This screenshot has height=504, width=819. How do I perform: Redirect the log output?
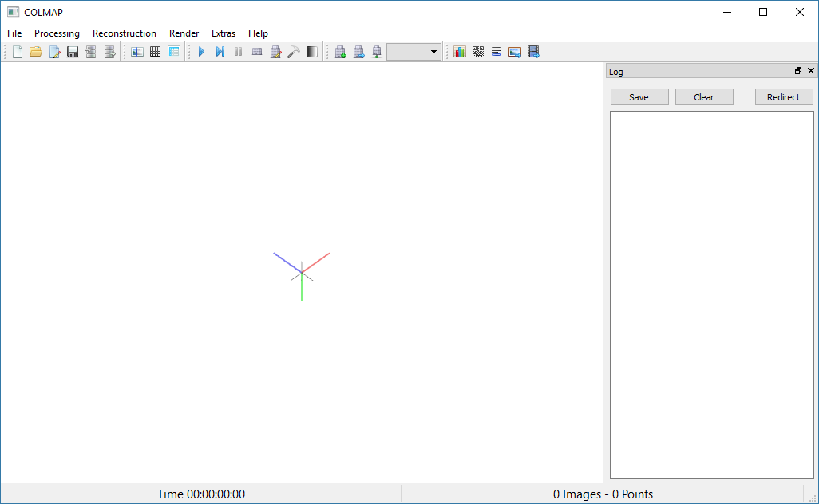[784, 96]
